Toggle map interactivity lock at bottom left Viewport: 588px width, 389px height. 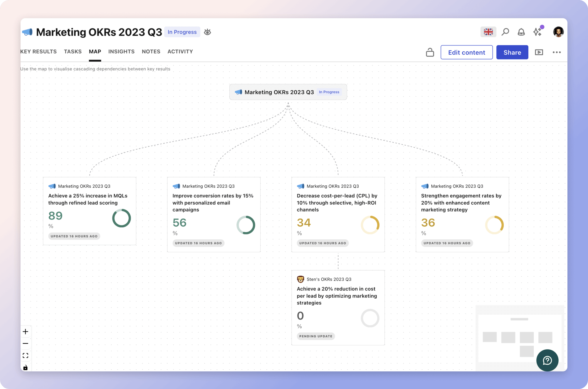[x=26, y=368]
